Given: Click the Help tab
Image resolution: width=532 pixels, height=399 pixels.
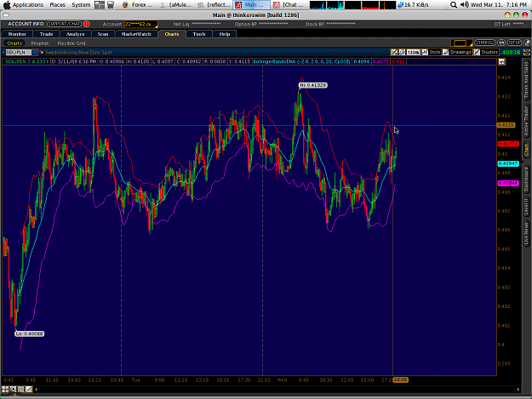Looking at the screenshot, I should click(225, 34).
